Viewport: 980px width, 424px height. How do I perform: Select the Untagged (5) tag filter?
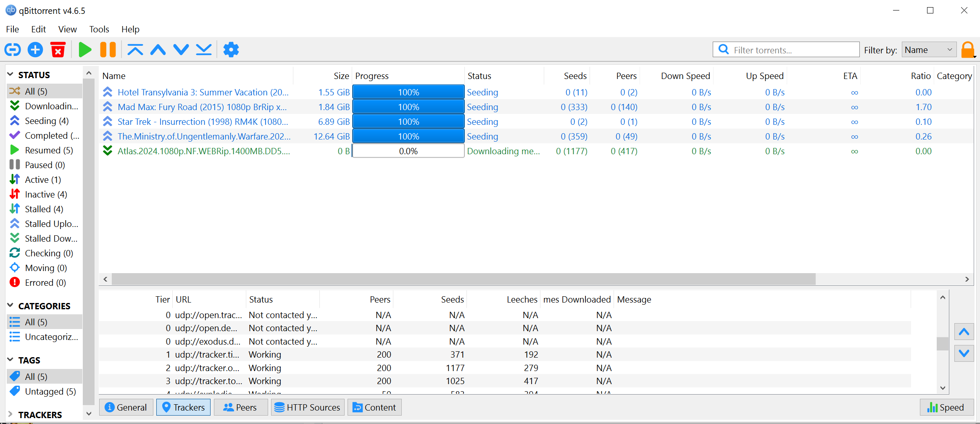pos(45,392)
